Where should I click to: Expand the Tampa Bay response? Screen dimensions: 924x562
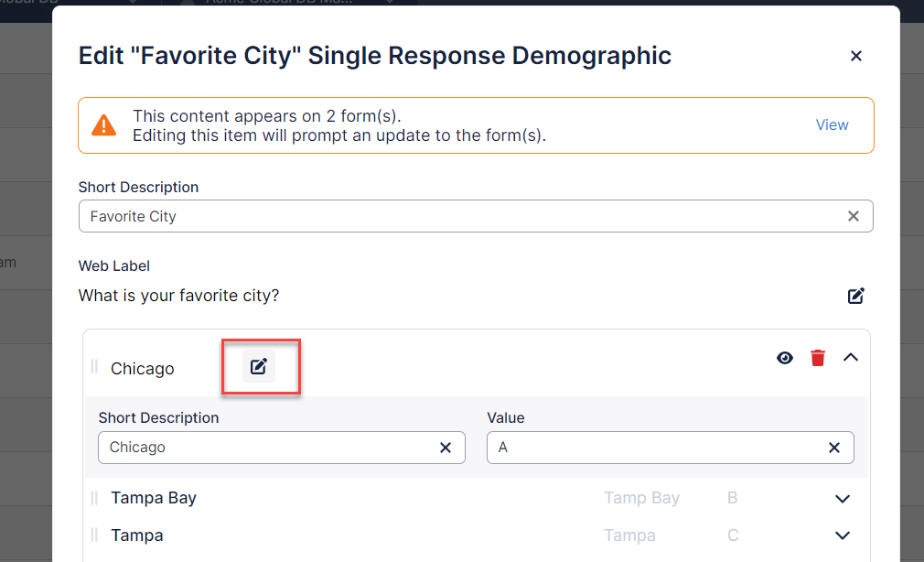(843, 499)
